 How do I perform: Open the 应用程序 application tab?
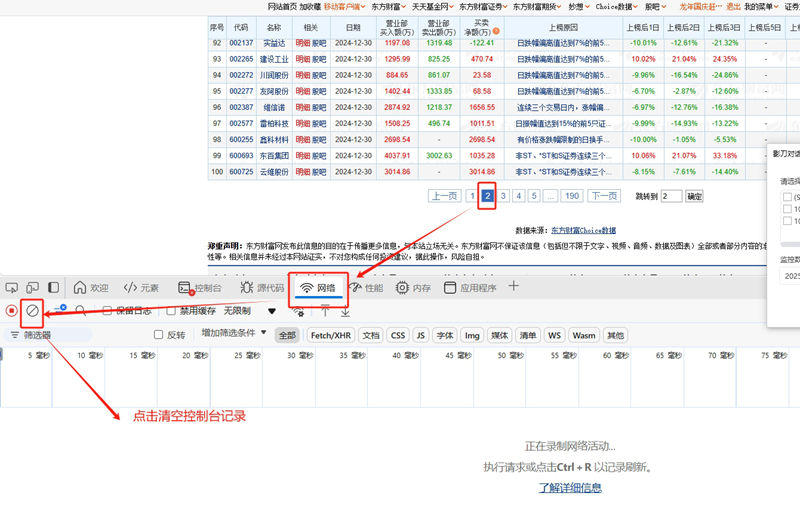coord(470,288)
